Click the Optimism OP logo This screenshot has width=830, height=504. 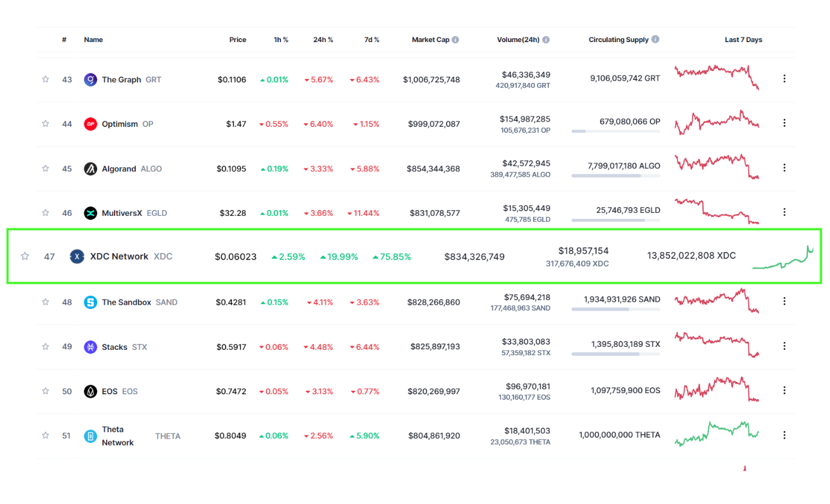pos(90,124)
